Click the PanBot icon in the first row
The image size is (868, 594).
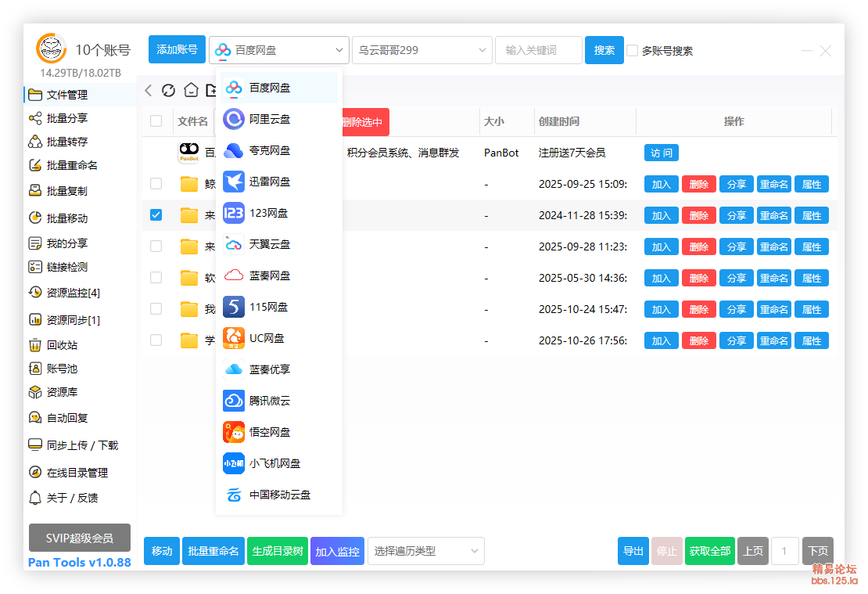(x=188, y=153)
